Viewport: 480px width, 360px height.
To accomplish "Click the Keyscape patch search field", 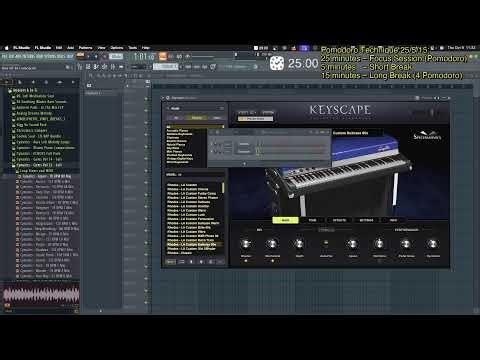I will 195,108.
